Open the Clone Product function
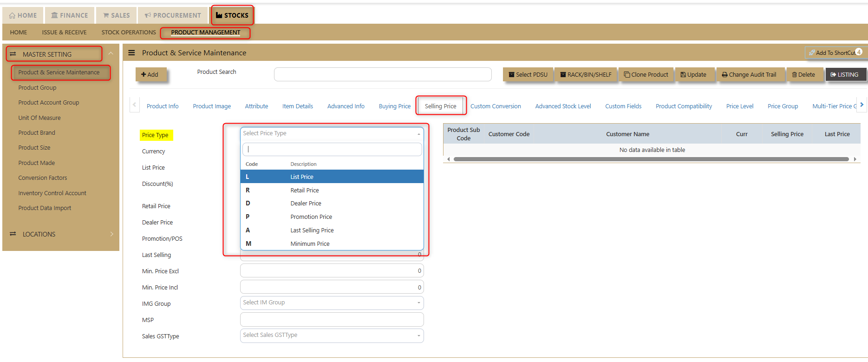The height and width of the screenshot is (362, 868). (646, 74)
